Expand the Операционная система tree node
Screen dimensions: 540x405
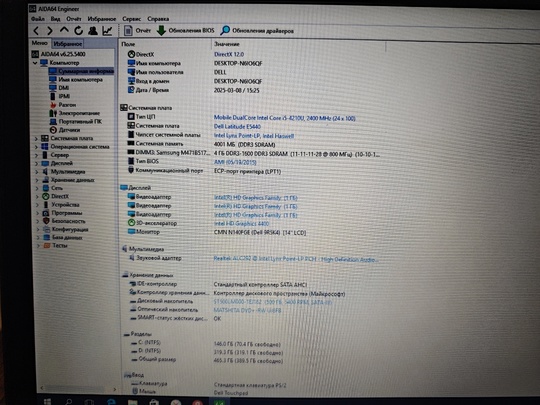click(36, 147)
